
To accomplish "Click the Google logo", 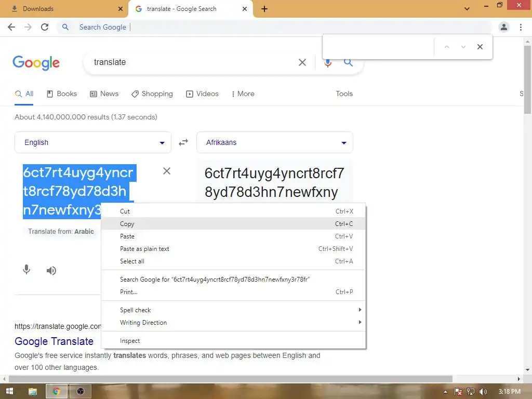I will click(x=36, y=63).
